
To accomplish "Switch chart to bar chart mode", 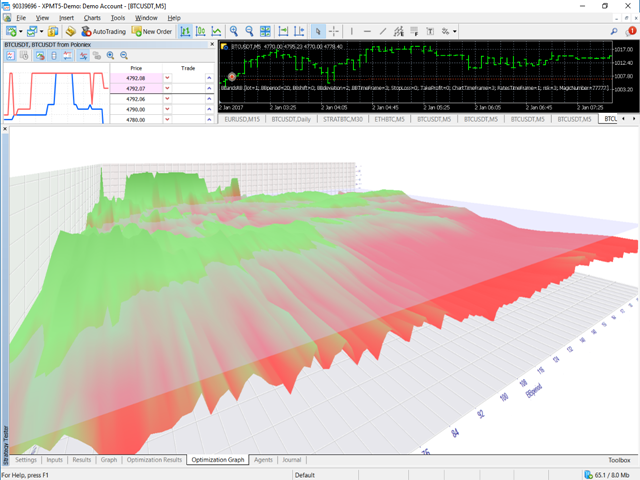I will [185, 31].
